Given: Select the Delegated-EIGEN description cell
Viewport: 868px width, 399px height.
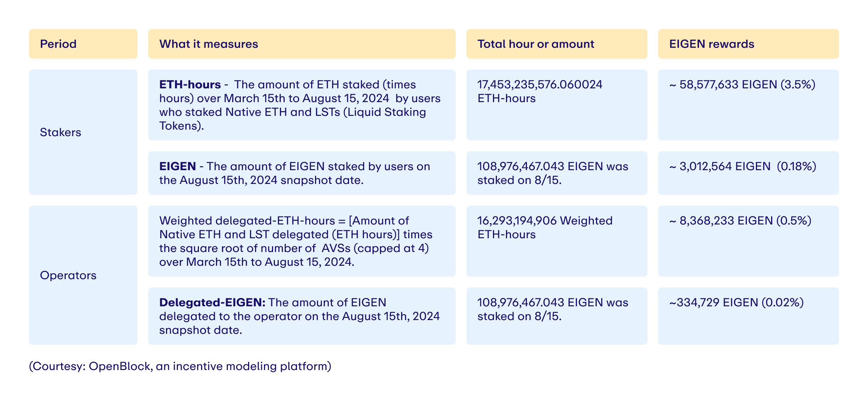Looking at the screenshot, I should pyautogui.click(x=302, y=316).
